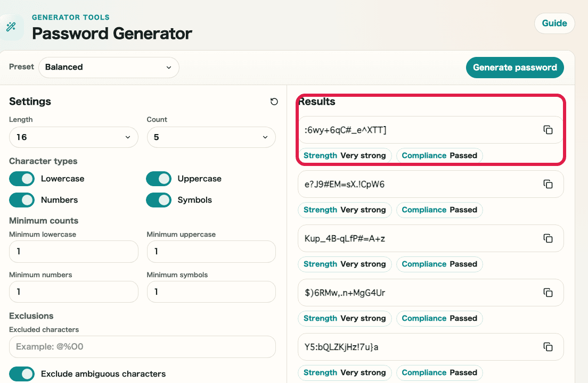Open the Count dropdown set to 5
Viewport: 588px width, 383px height.
click(x=211, y=137)
